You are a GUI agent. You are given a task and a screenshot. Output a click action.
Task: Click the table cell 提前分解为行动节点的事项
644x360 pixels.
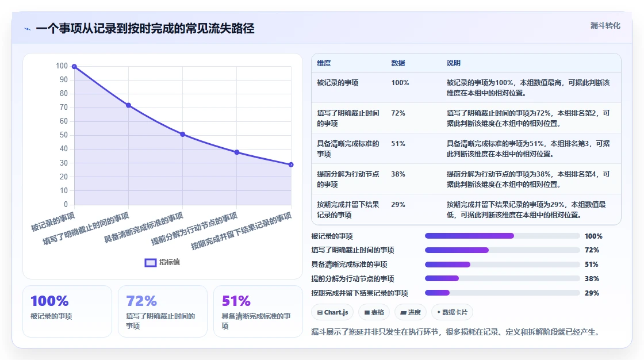pyautogui.click(x=348, y=179)
